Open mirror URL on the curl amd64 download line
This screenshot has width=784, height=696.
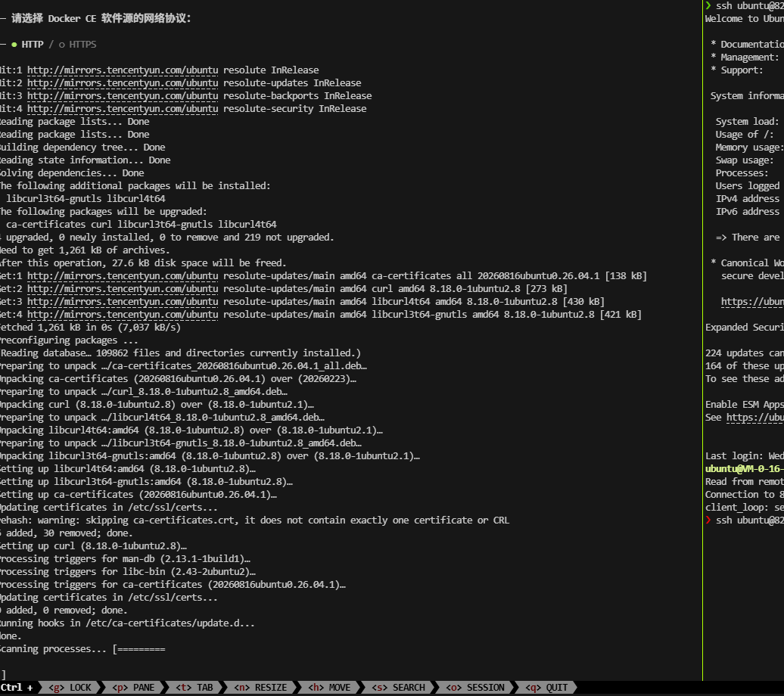click(123, 288)
